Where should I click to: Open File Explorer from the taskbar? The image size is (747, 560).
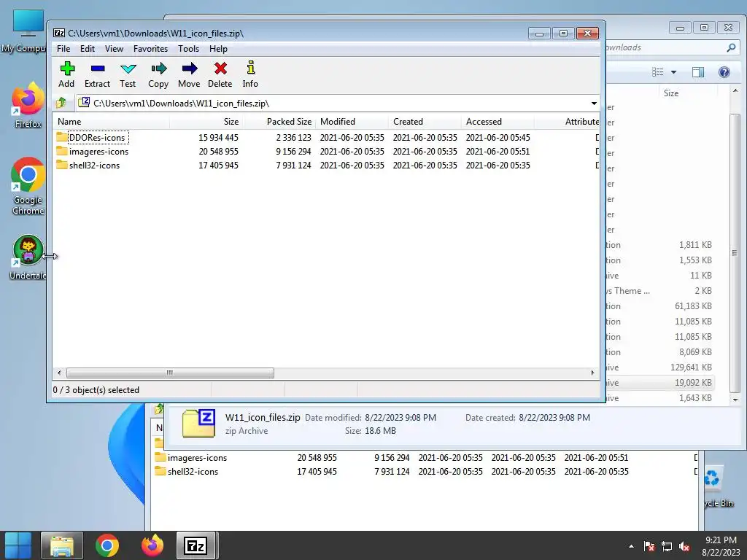(x=62, y=545)
